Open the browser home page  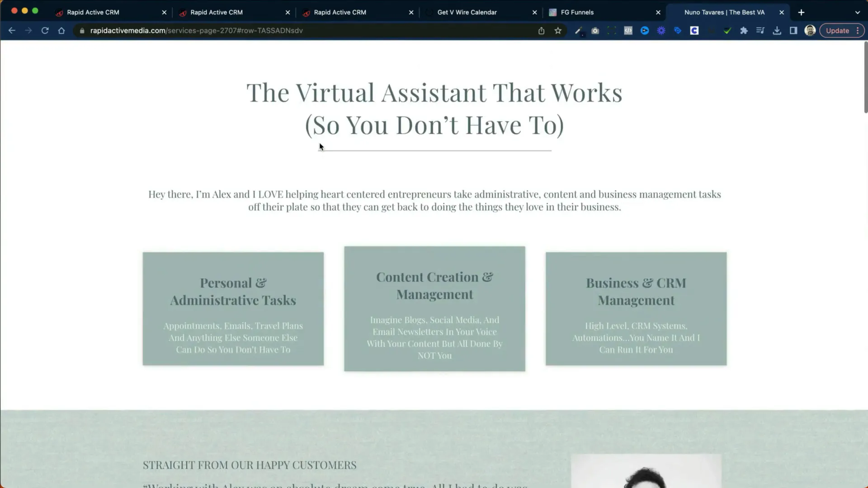pos(61,31)
